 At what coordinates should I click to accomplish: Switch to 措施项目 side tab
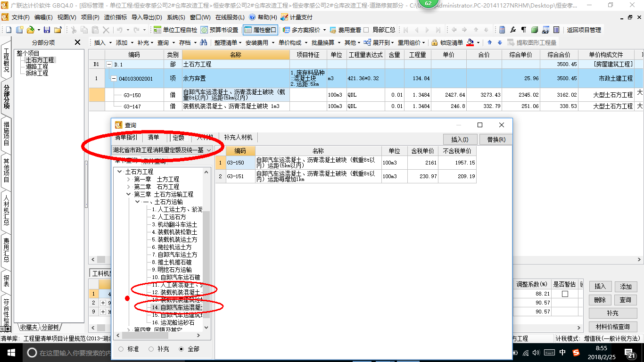click(x=6, y=134)
